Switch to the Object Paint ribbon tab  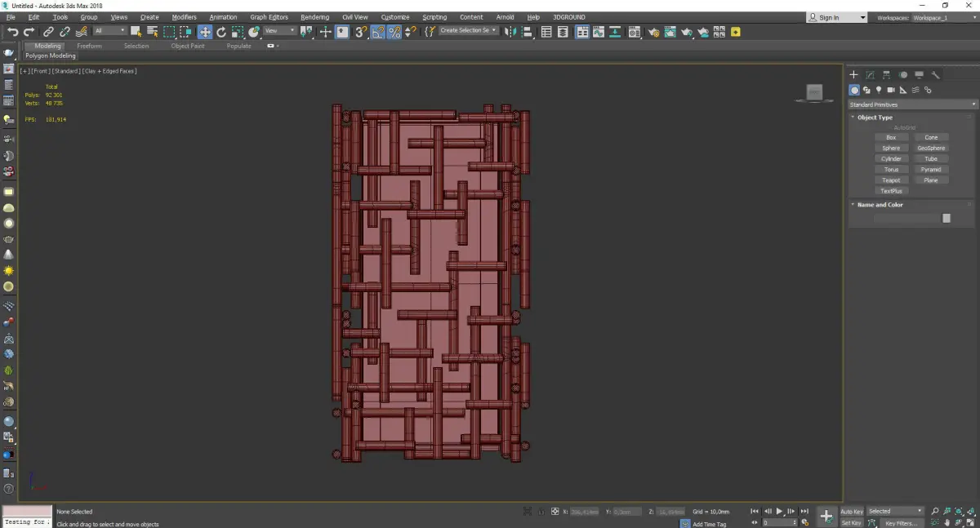click(x=187, y=46)
